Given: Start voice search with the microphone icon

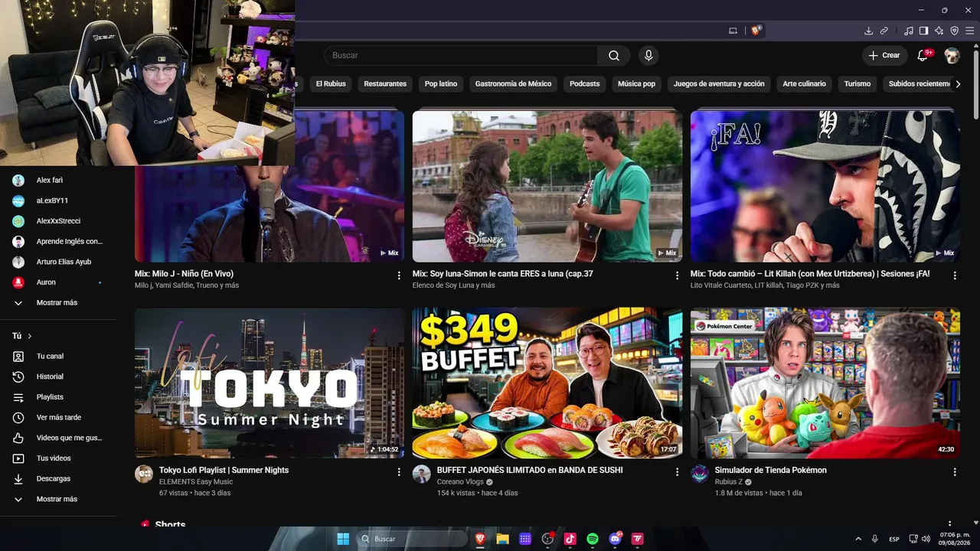Looking at the screenshot, I should (648, 55).
